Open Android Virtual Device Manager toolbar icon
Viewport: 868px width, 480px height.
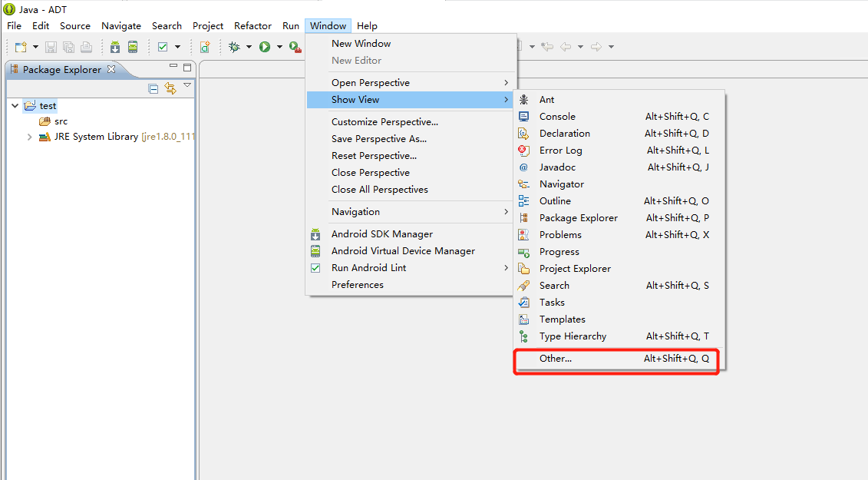click(x=133, y=47)
